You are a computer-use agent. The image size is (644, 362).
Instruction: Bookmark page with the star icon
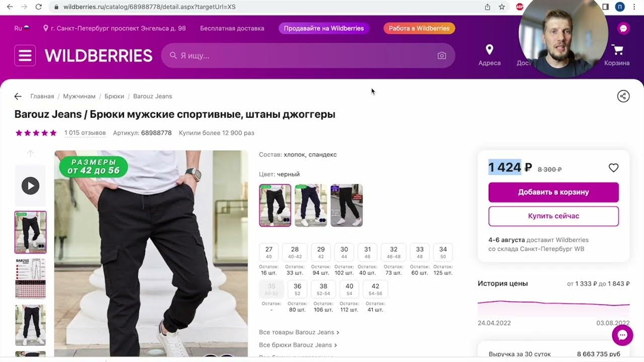tap(502, 7)
